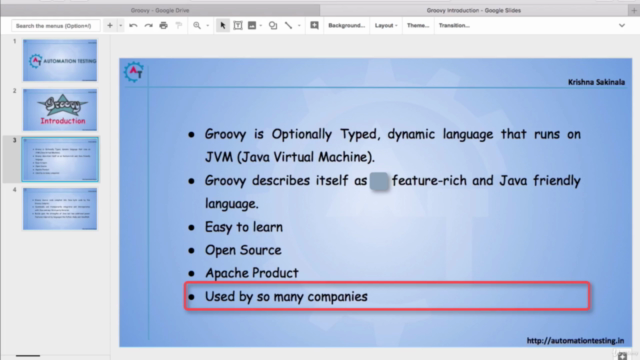Click the Krishna Sakinala text on slide

pyautogui.click(x=596, y=82)
